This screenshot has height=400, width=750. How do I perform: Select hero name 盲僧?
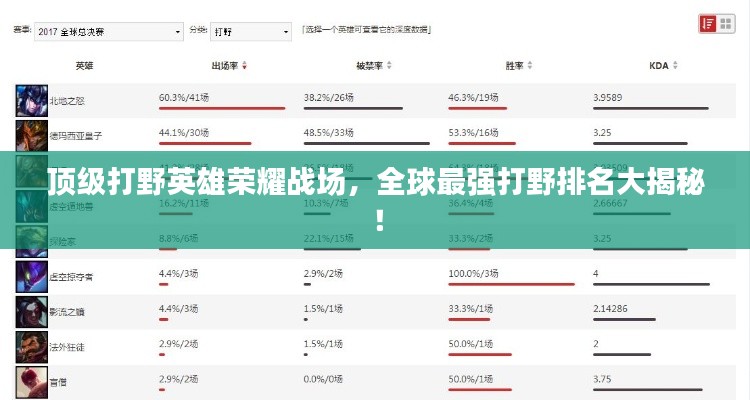pyautogui.click(x=58, y=382)
